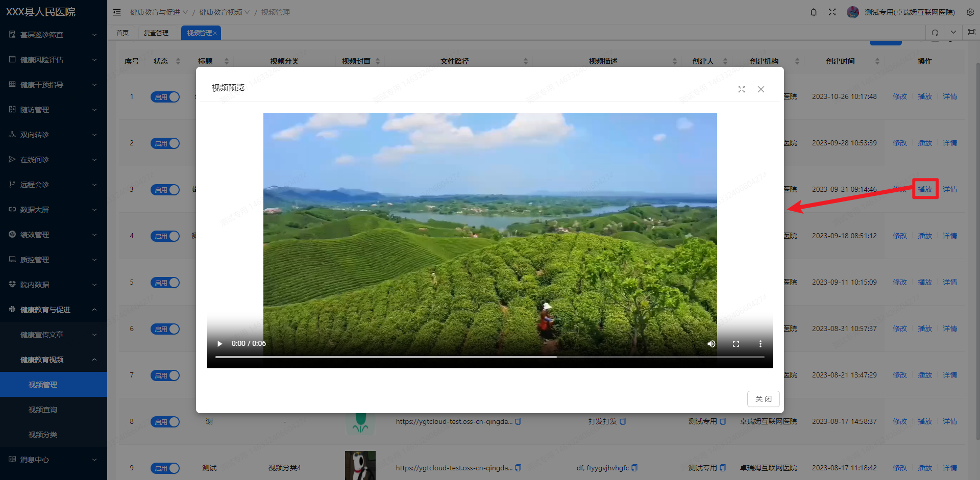Viewport: 980px width, 480px height.
Task: Toggle the 启用 switch in row 5
Action: point(165,283)
